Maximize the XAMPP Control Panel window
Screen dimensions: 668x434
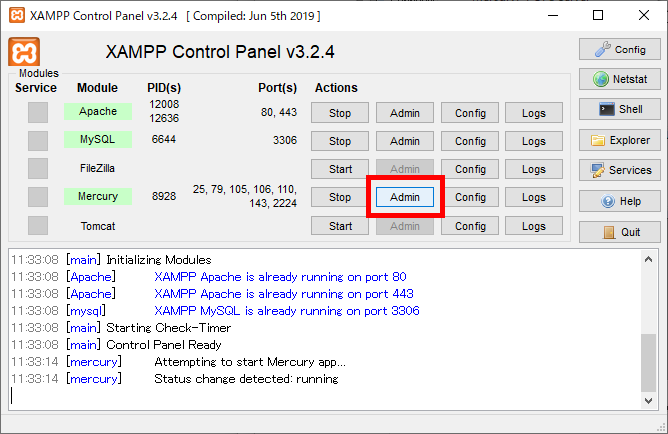598,15
